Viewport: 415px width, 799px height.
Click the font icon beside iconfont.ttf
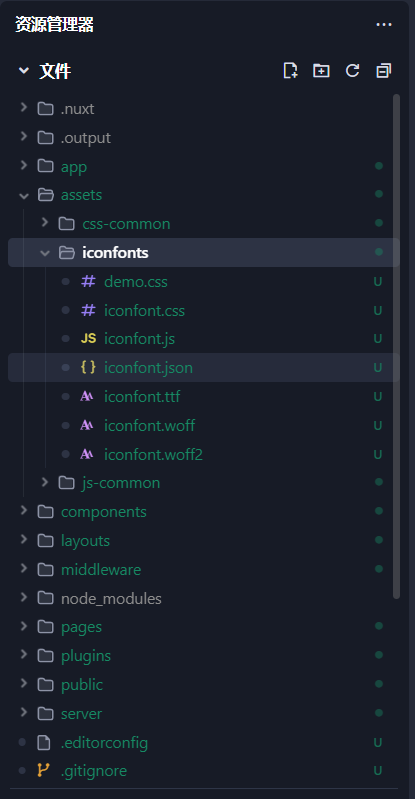pyautogui.click(x=87, y=396)
